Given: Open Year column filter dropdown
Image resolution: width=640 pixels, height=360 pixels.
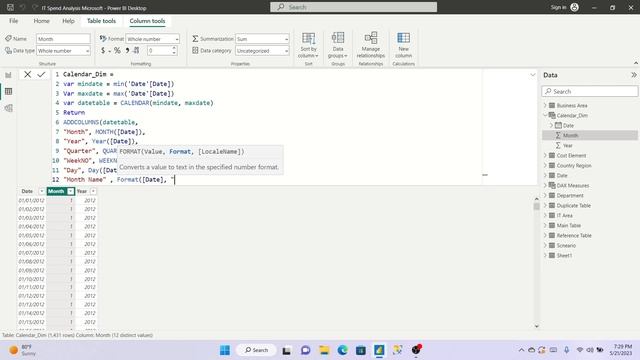Looking at the screenshot, I should click(93, 191).
